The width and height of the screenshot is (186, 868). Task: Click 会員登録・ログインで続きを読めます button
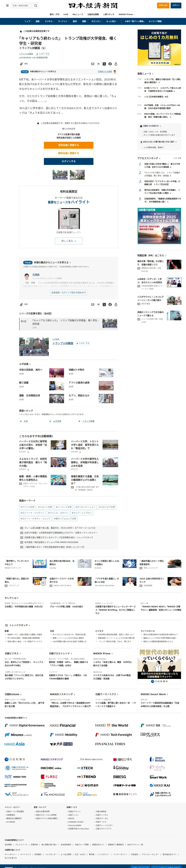tap(69, 293)
